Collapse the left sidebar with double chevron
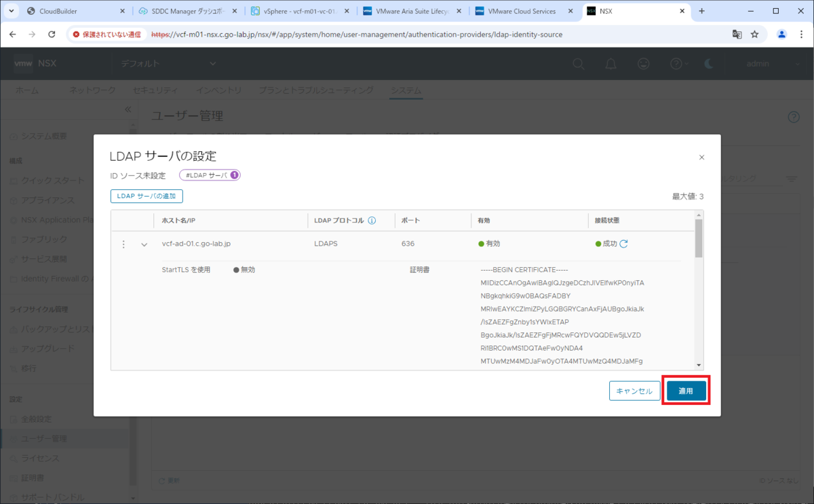814x504 pixels. (x=128, y=109)
